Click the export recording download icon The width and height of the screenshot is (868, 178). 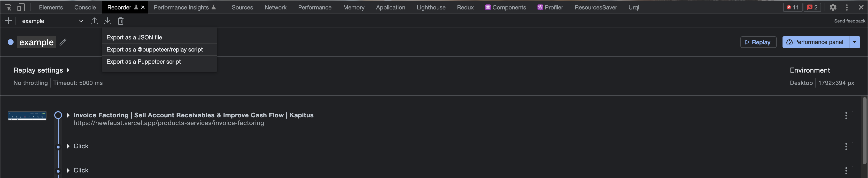pos(108,21)
